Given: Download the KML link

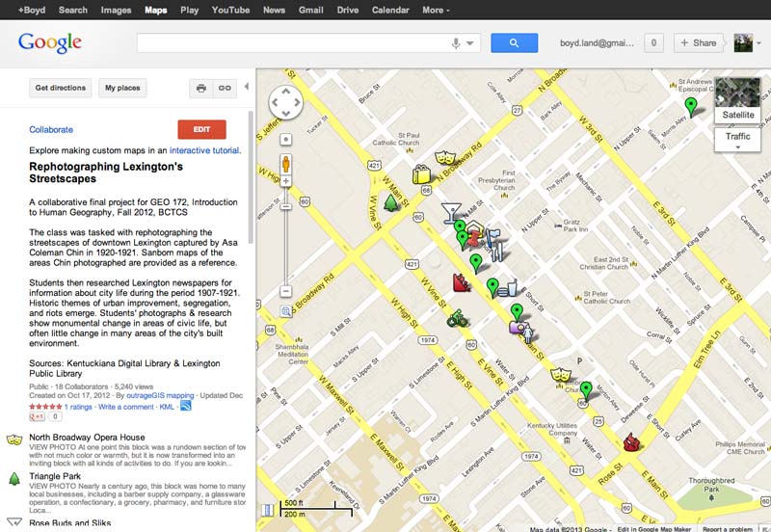Looking at the screenshot, I should pos(167,407).
